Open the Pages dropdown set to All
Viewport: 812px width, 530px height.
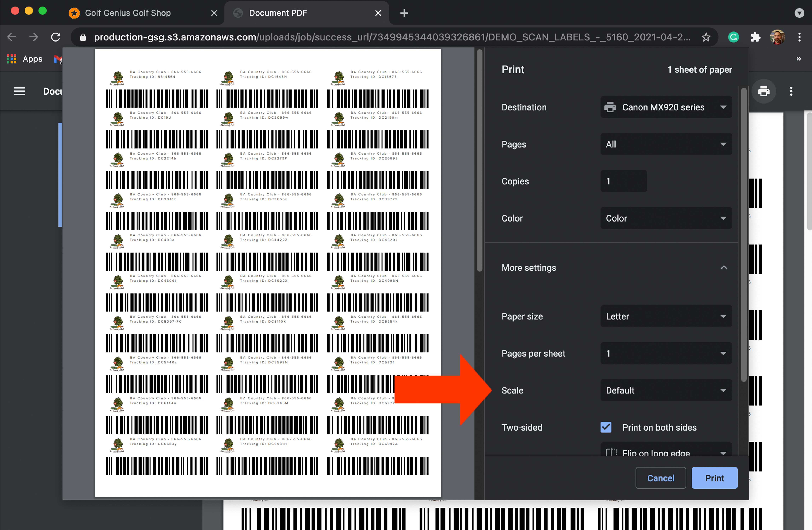coord(666,144)
